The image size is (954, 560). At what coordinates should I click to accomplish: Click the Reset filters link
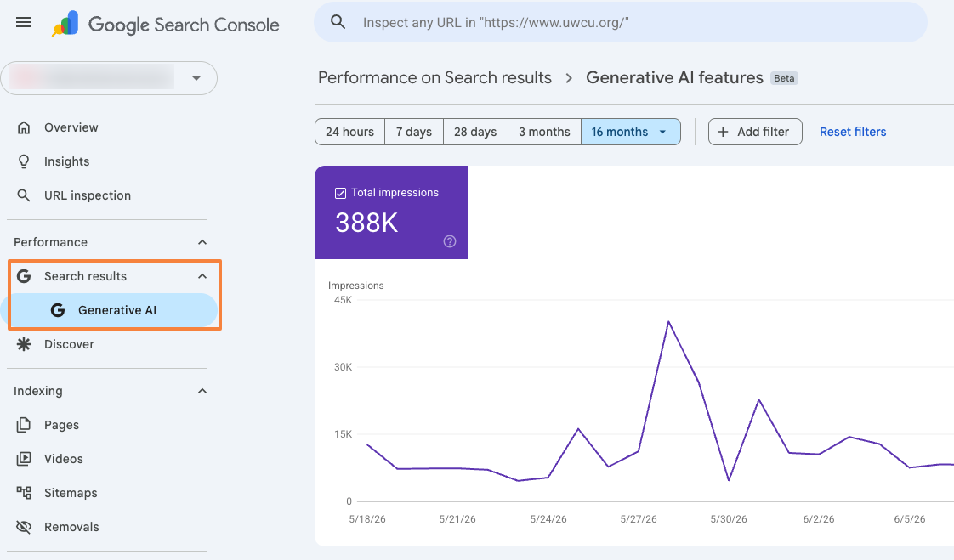[853, 132]
